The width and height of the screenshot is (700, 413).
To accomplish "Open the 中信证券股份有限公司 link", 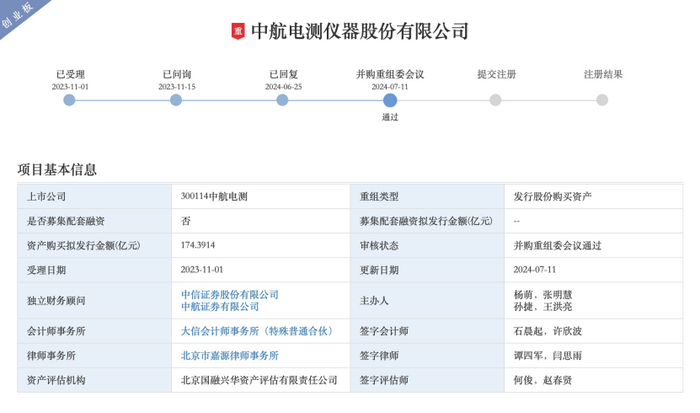I will [229, 295].
